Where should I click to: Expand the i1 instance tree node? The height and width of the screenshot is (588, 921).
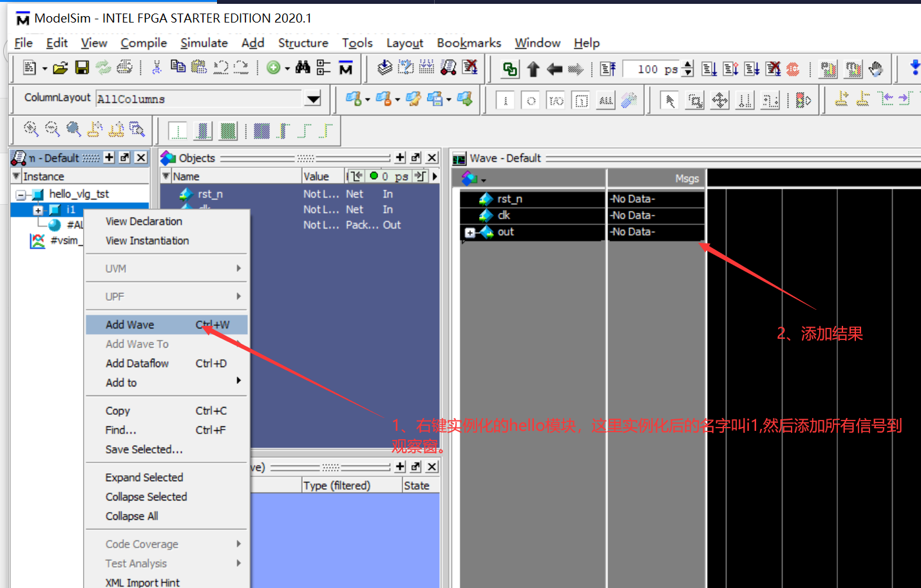click(38, 210)
